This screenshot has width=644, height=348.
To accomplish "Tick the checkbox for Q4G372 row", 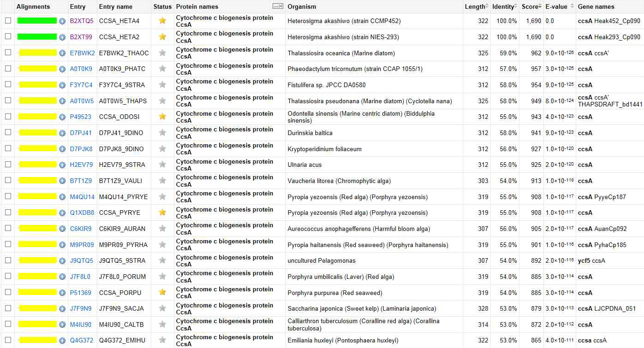I will [x=8, y=340].
